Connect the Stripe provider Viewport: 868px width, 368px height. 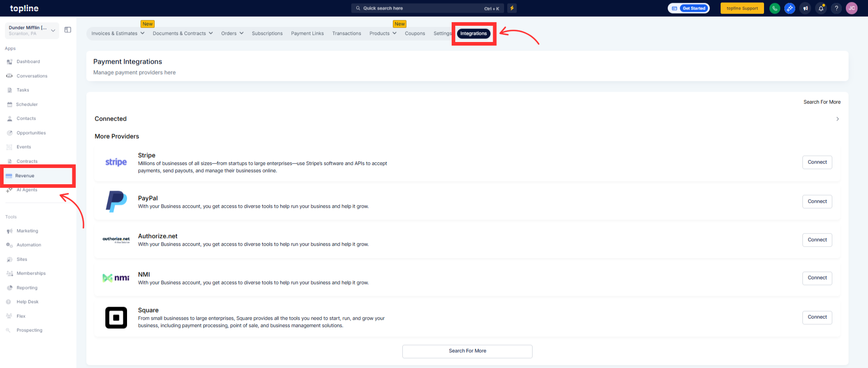817,162
